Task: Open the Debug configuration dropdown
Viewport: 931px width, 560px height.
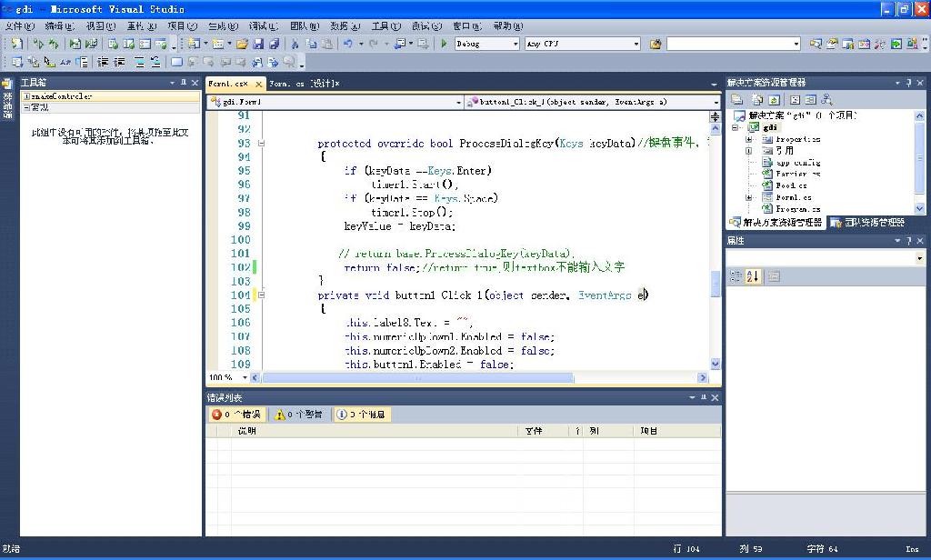Action: coord(515,44)
